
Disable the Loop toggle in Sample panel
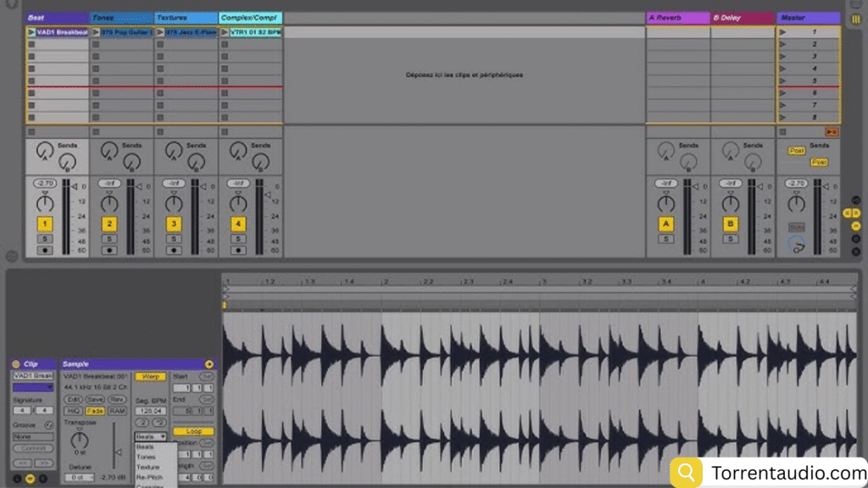(199, 431)
